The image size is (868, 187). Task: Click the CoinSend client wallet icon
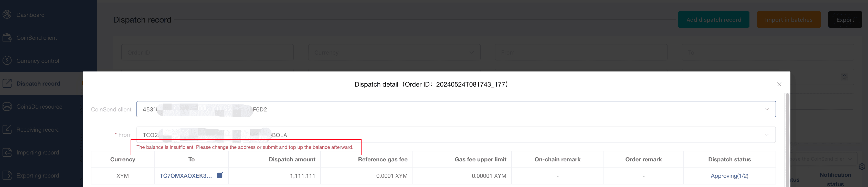click(x=7, y=38)
